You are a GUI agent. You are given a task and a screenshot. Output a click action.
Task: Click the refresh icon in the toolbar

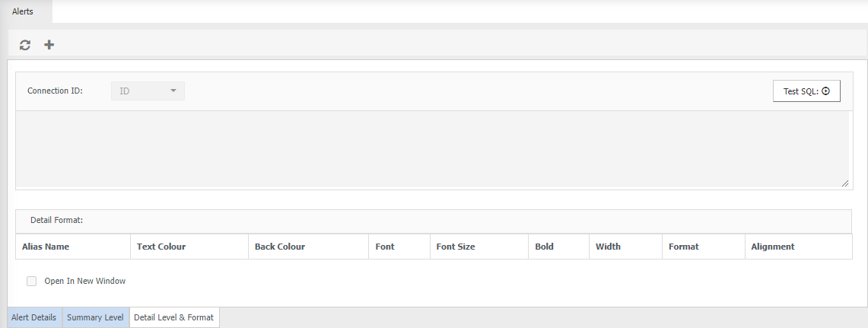click(25, 45)
